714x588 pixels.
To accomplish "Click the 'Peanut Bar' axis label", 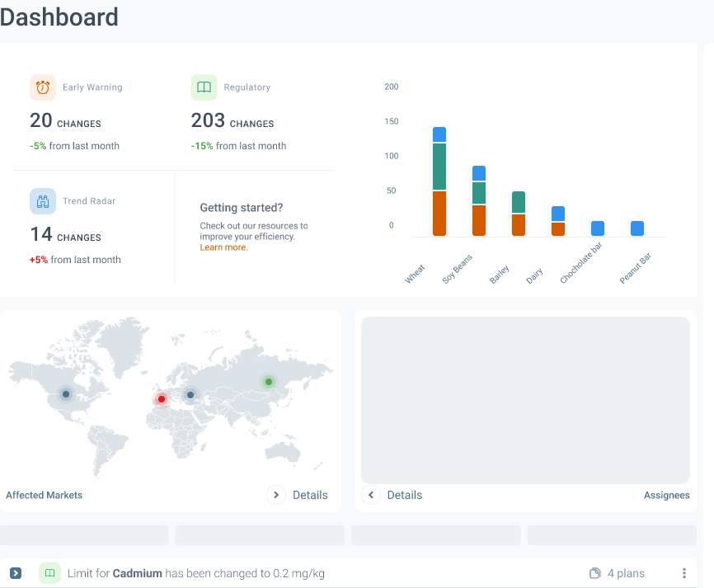I will tap(635, 268).
